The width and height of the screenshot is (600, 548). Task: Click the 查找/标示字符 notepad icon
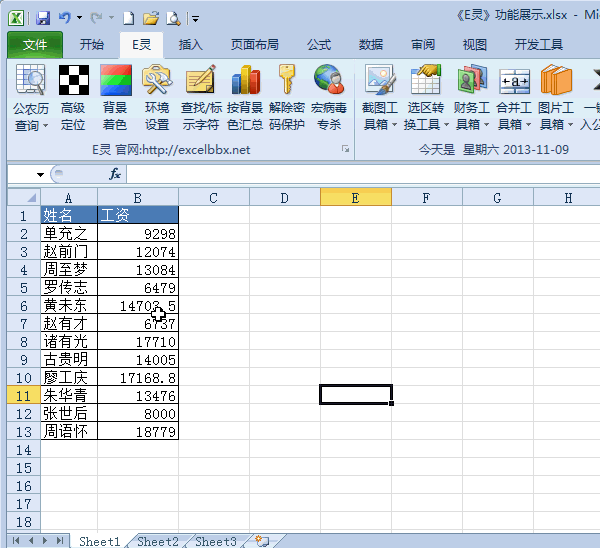click(x=201, y=81)
